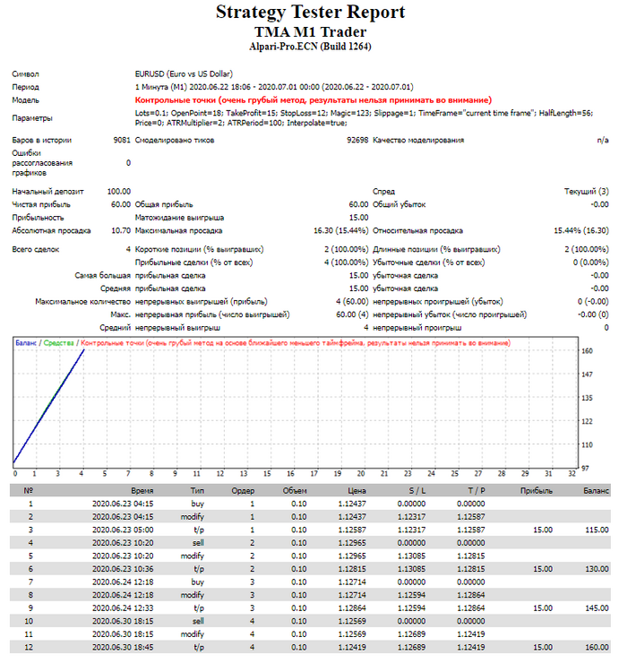This screenshot has width=619, height=672.
Task: Click "Прибыльные сделки (% от всех)" label
Action: (193, 263)
